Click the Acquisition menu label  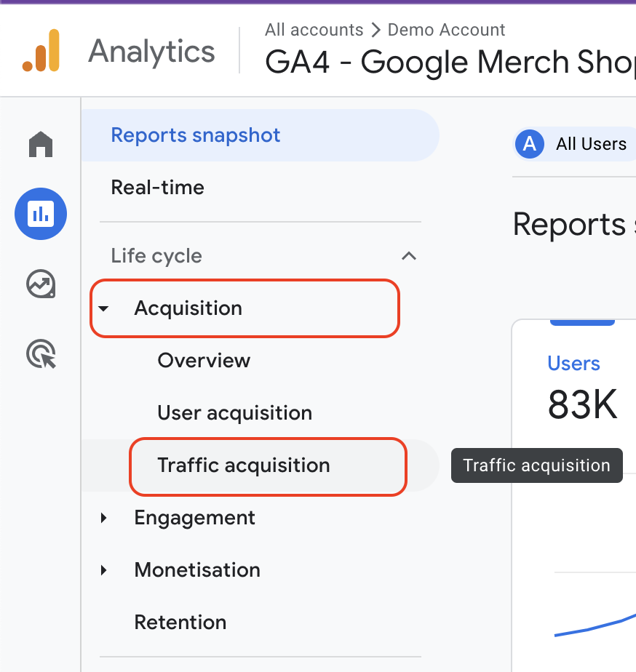point(188,308)
